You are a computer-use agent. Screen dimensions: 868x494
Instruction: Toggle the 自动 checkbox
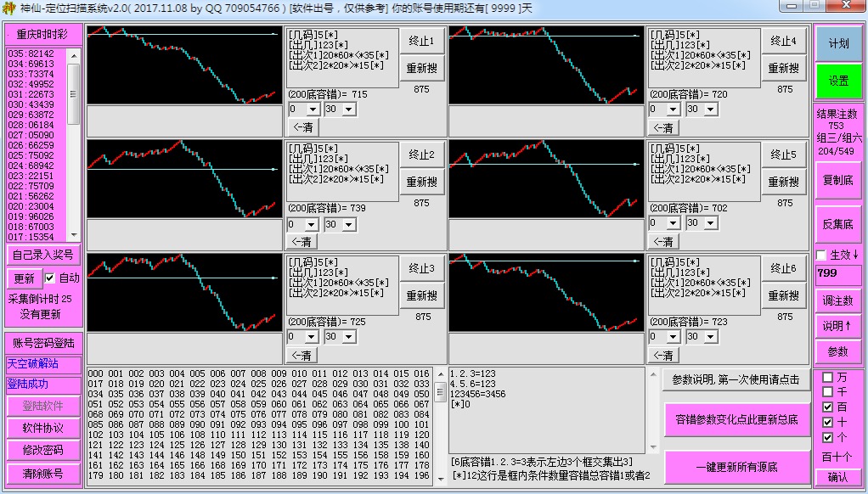[x=50, y=278]
